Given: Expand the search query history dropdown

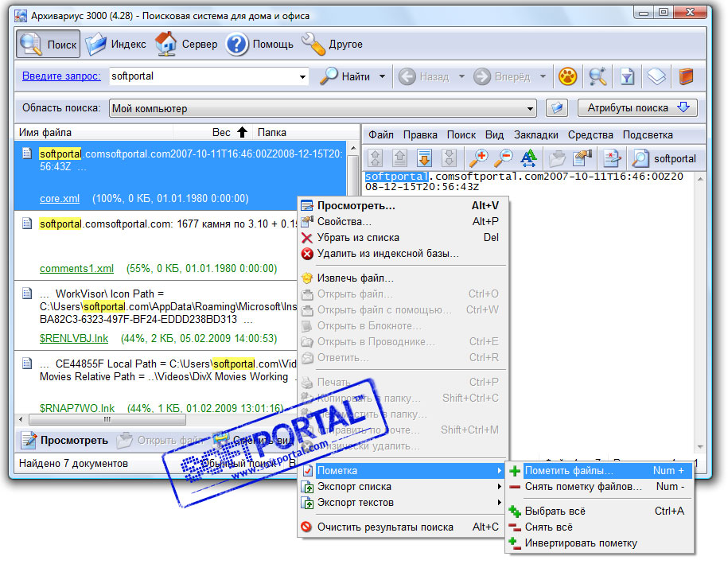Looking at the screenshot, I should 302,76.
